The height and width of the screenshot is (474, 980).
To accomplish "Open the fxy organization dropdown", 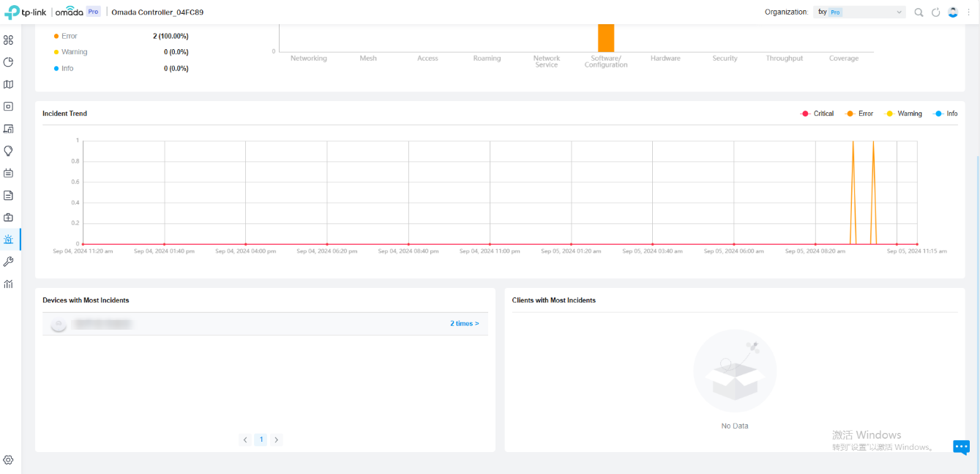I will [x=859, y=12].
